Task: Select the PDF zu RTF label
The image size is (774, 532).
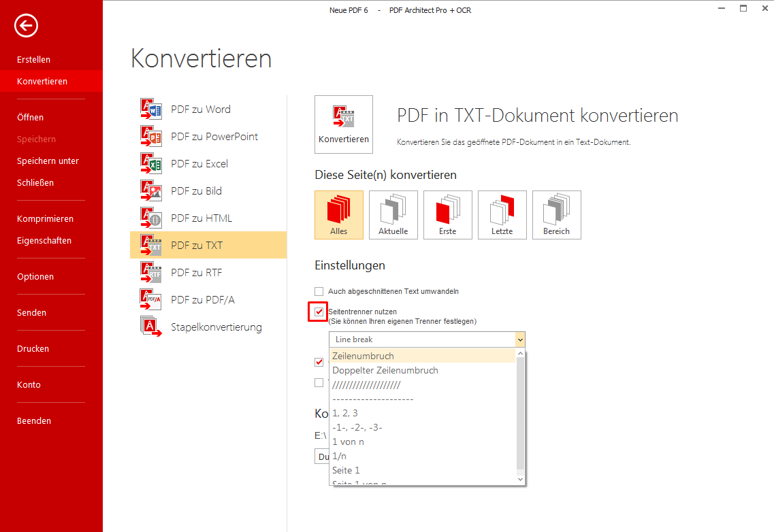Action: click(x=197, y=272)
